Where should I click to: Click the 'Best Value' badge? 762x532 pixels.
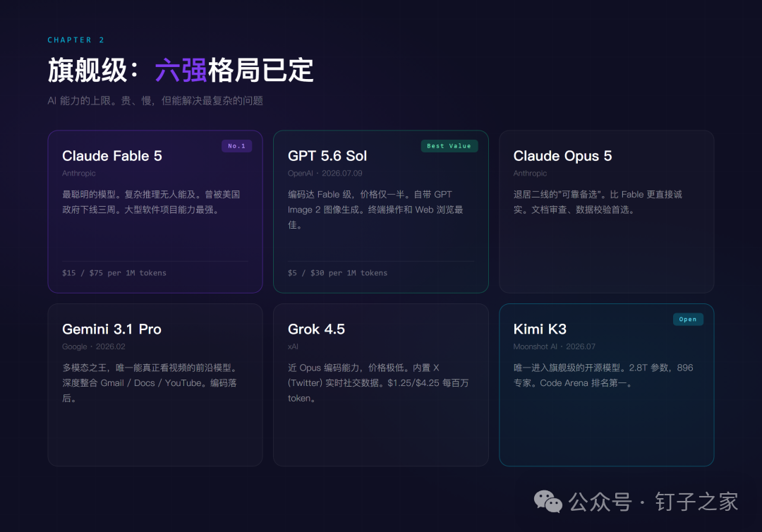[449, 146]
